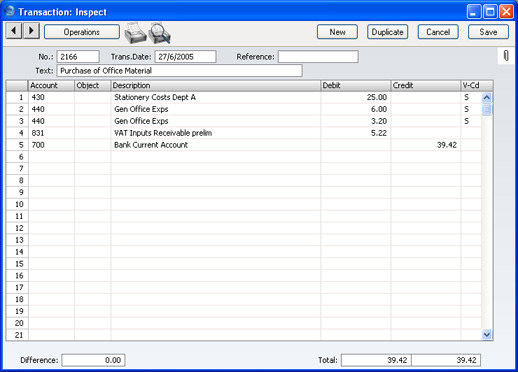Image resolution: width=518 pixels, height=372 pixels.
Task: Edit the Trans.Date field
Action: point(185,57)
